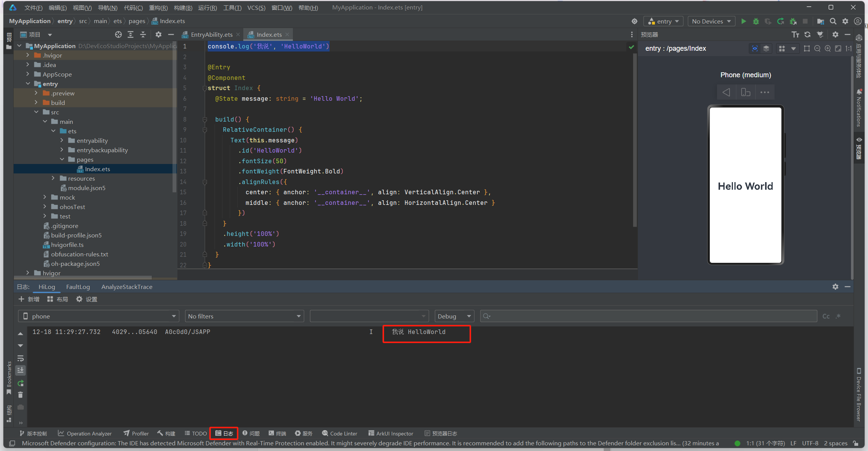Refresh the previewer with the reload icon
Image resolution: width=868 pixels, height=451 pixels.
coord(807,34)
